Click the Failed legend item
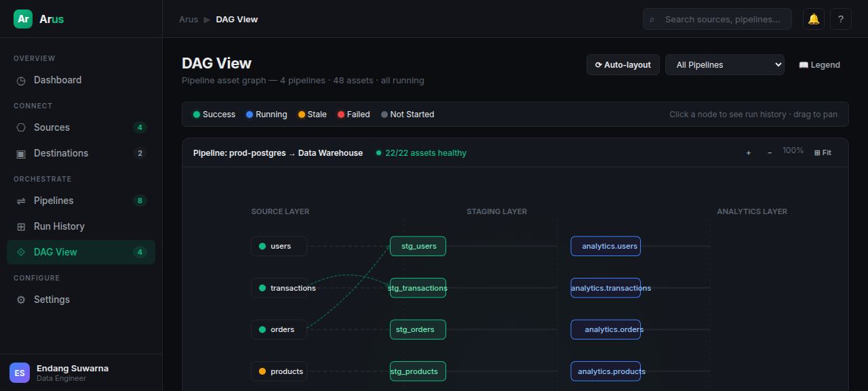The image size is (868, 391). tap(354, 115)
